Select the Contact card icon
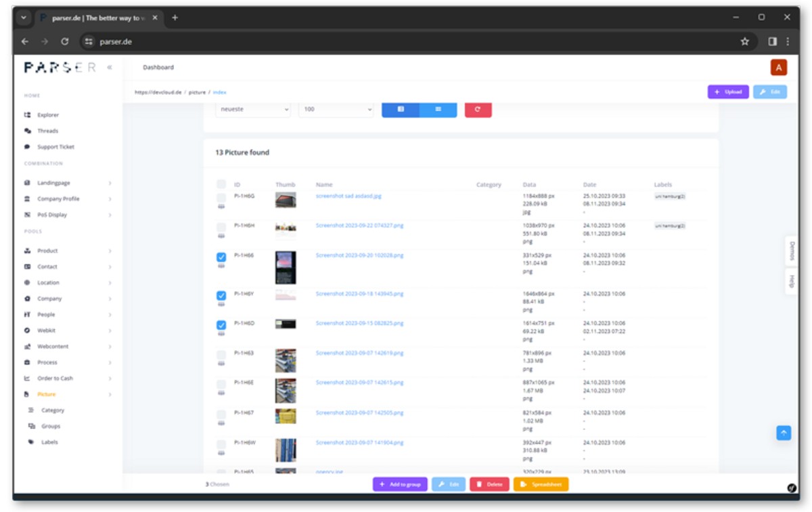 point(27,267)
